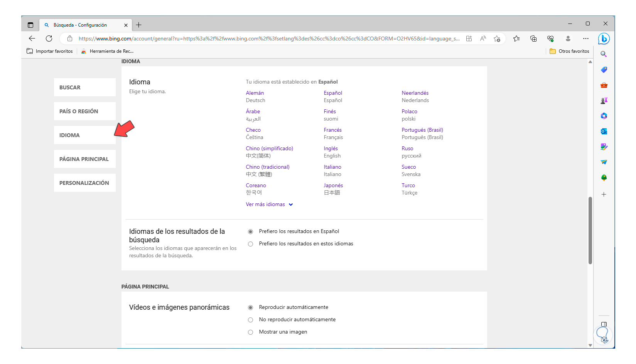
Task: Choose 'No reproducir automáticamente' option
Action: point(251,320)
